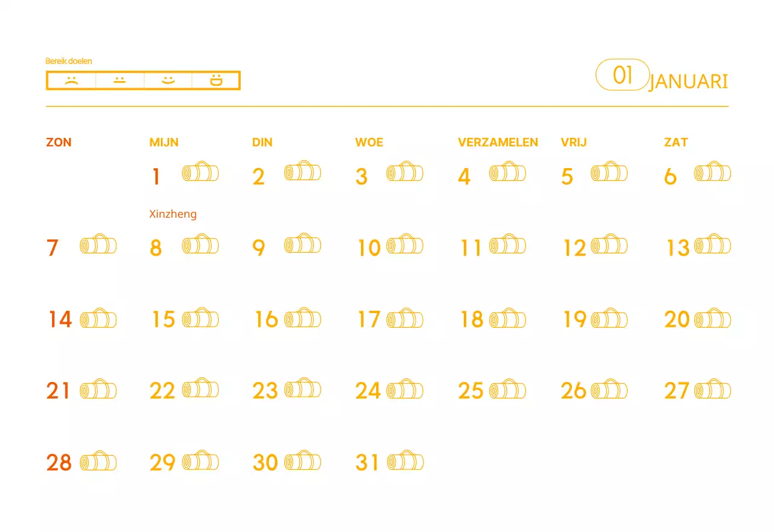
Task: Select the sad face in goals tracker
Action: coord(71,80)
